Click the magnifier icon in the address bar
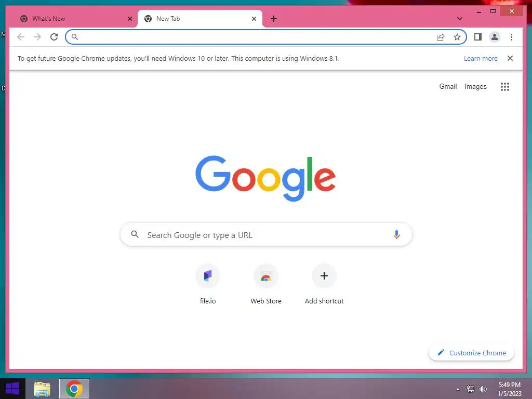532x399 pixels. pos(75,37)
